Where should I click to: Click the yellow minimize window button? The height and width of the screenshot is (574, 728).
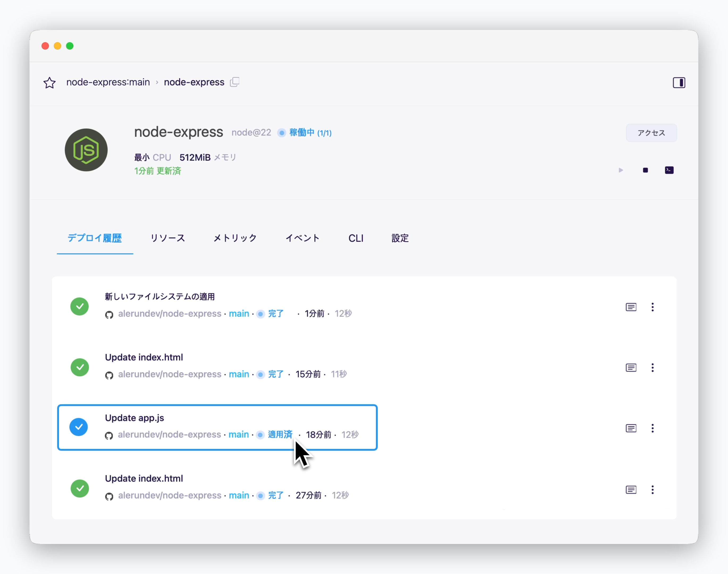click(57, 46)
